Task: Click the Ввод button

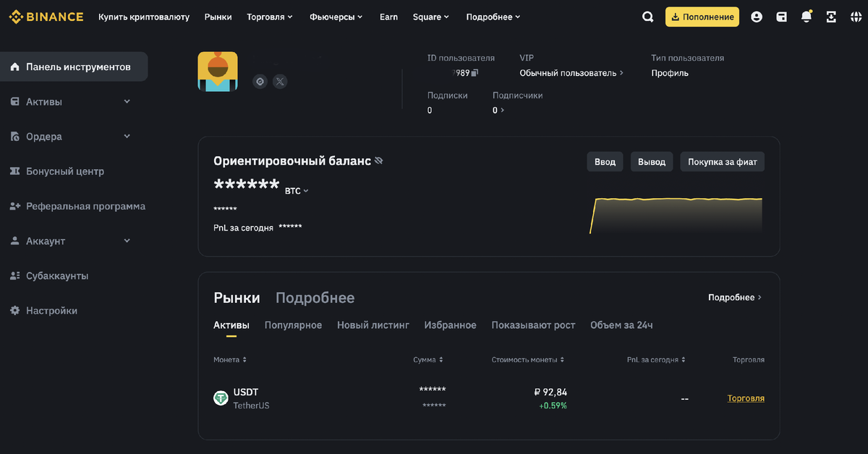Action: [x=605, y=162]
